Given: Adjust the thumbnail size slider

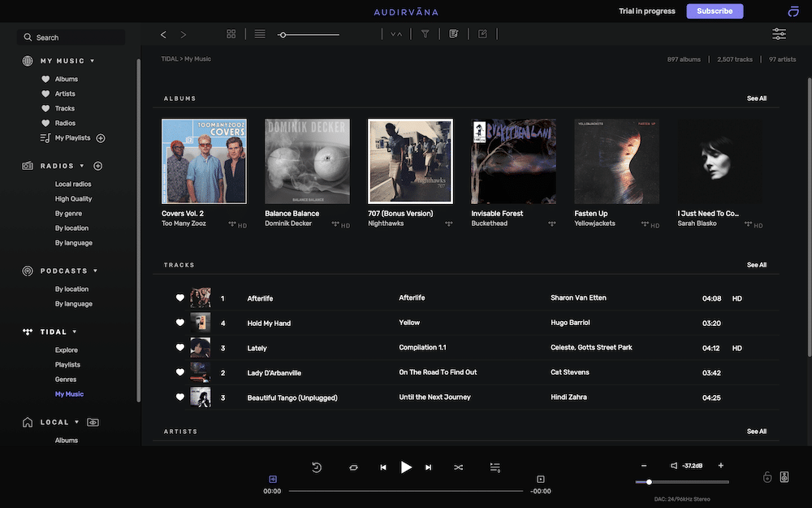Looking at the screenshot, I should (309, 35).
